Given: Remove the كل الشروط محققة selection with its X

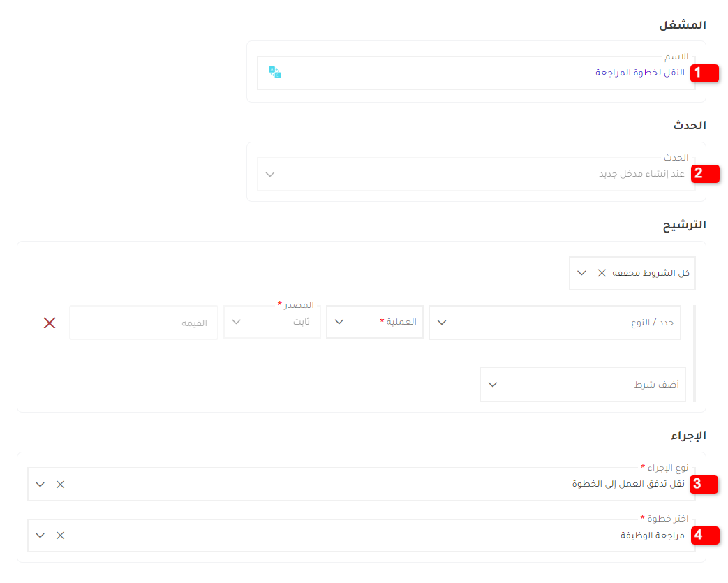Looking at the screenshot, I should pos(601,273).
